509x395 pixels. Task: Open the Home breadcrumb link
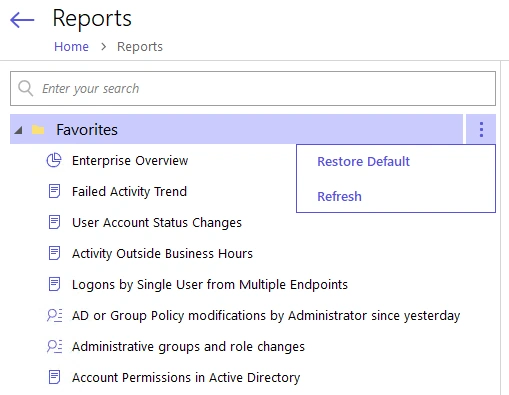(71, 47)
